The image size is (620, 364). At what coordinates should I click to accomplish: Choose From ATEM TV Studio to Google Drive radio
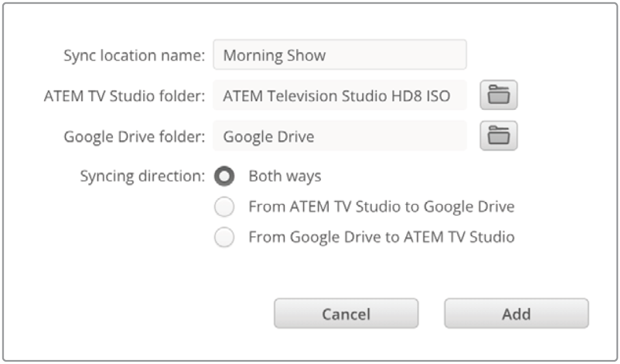click(x=224, y=207)
